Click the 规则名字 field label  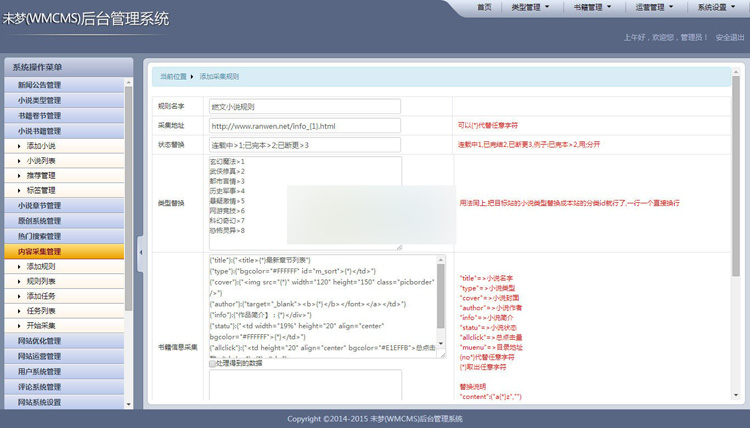pos(171,106)
